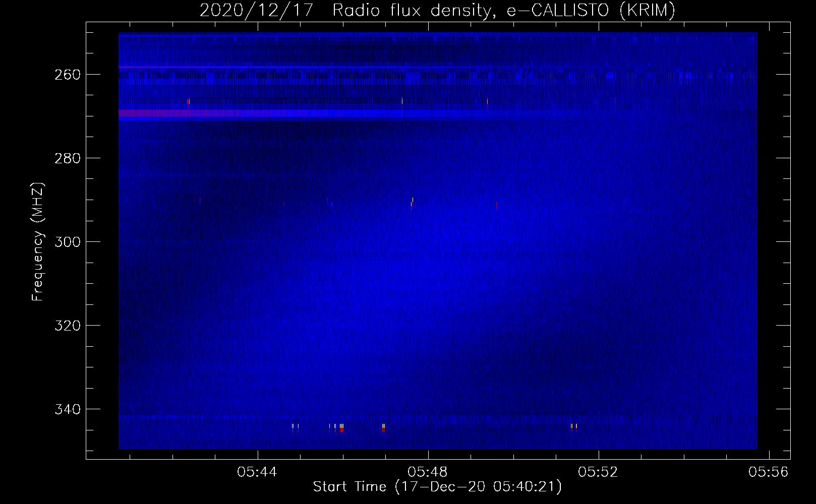816x504 pixels.
Task: Click the 340 frequency tick label
Action: (67, 409)
